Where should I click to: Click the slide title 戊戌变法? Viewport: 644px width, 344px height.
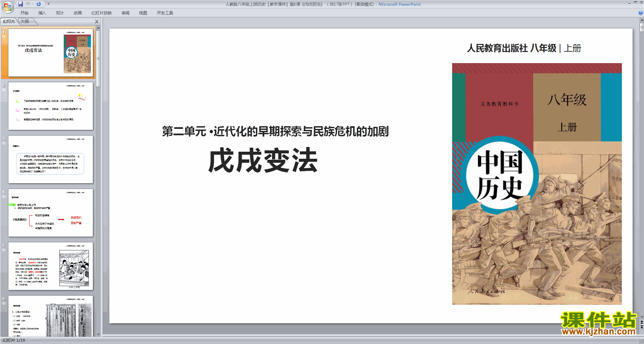pyautogui.click(x=263, y=160)
